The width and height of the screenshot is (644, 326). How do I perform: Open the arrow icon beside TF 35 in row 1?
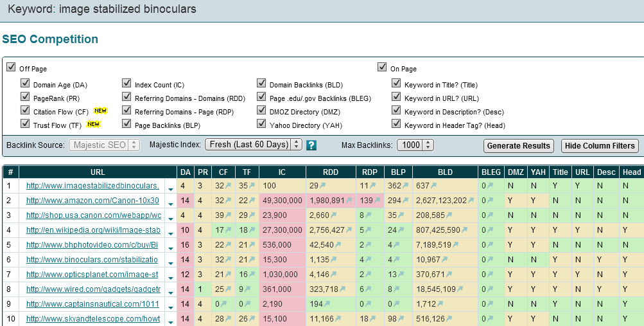[x=252, y=186]
